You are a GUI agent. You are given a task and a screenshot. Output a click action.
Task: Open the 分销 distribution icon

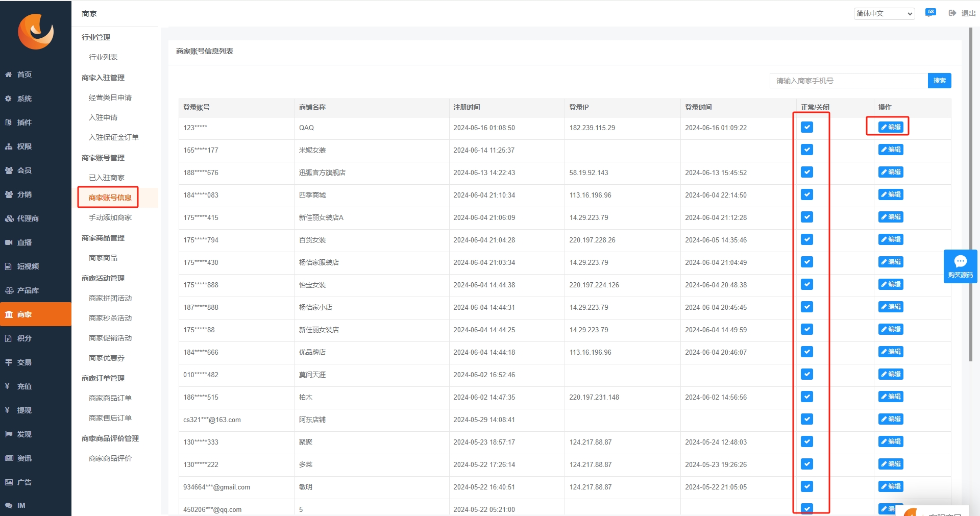[x=9, y=194]
